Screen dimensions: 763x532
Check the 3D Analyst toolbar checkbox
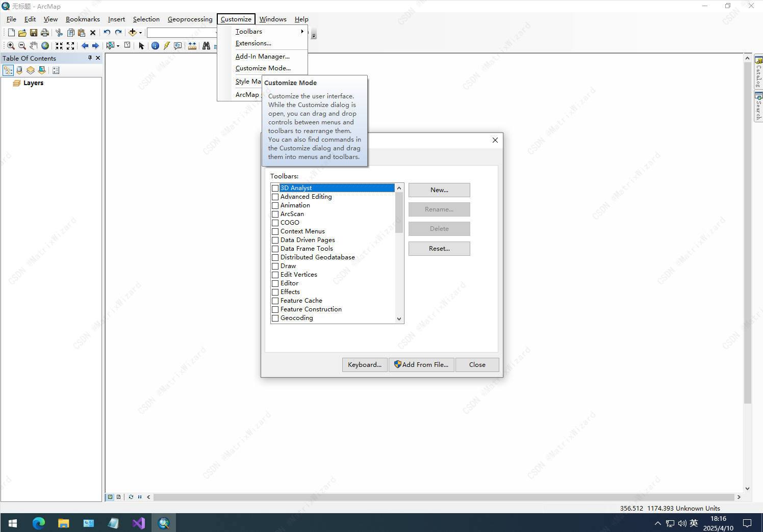click(275, 188)
